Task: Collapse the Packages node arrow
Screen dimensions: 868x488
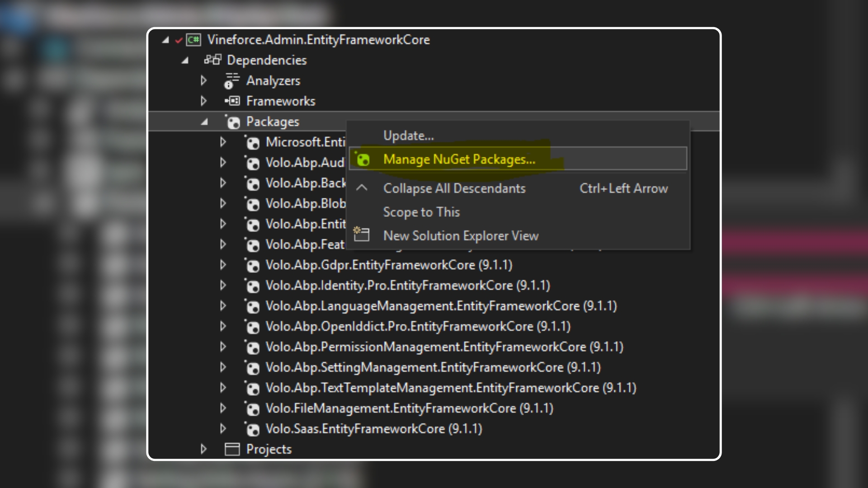Action: [205, 122]
